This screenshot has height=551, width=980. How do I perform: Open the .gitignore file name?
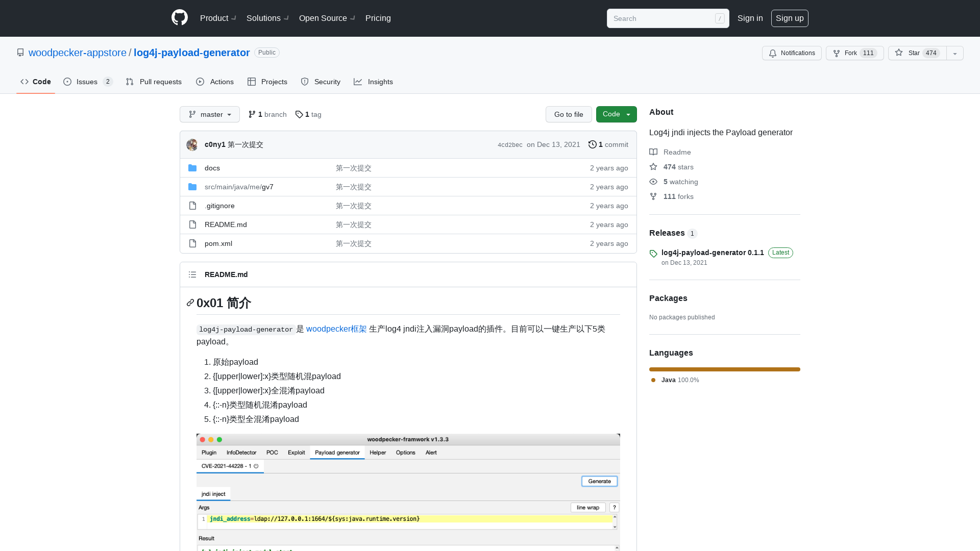pyautogui.click(x=219, y=206)
